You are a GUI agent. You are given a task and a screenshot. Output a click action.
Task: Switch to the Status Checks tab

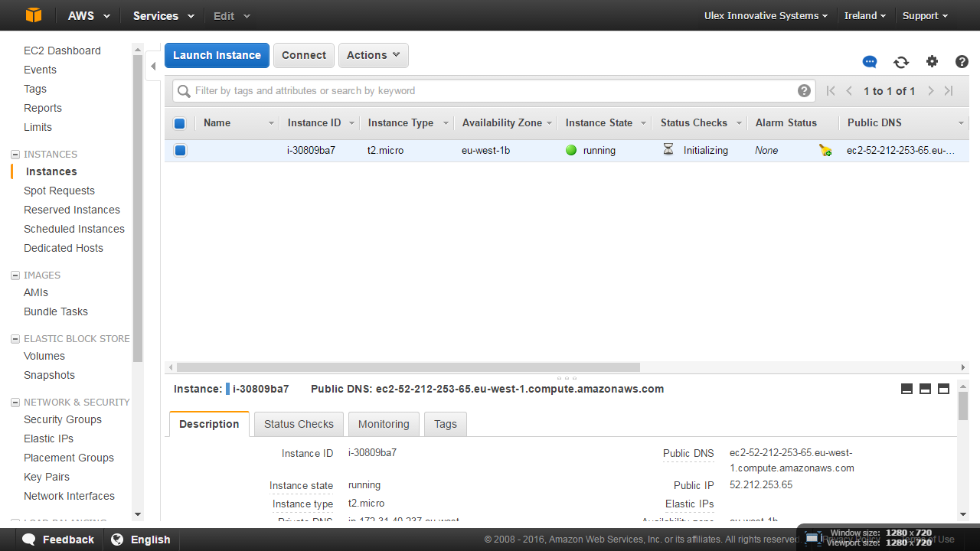coord(299,424)
